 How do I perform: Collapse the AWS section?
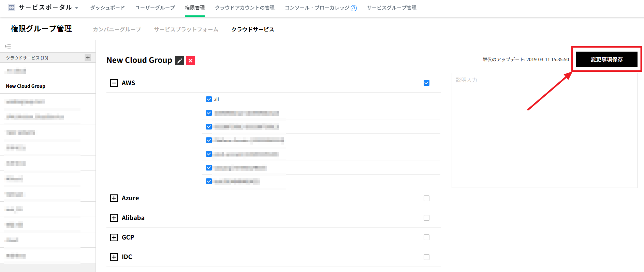click(114, 83)
